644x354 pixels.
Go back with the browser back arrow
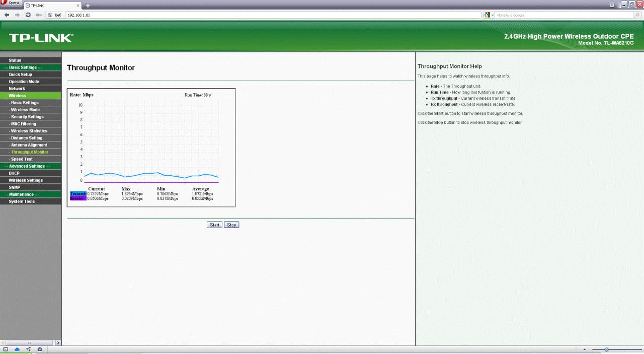click(x=7, y=15)
